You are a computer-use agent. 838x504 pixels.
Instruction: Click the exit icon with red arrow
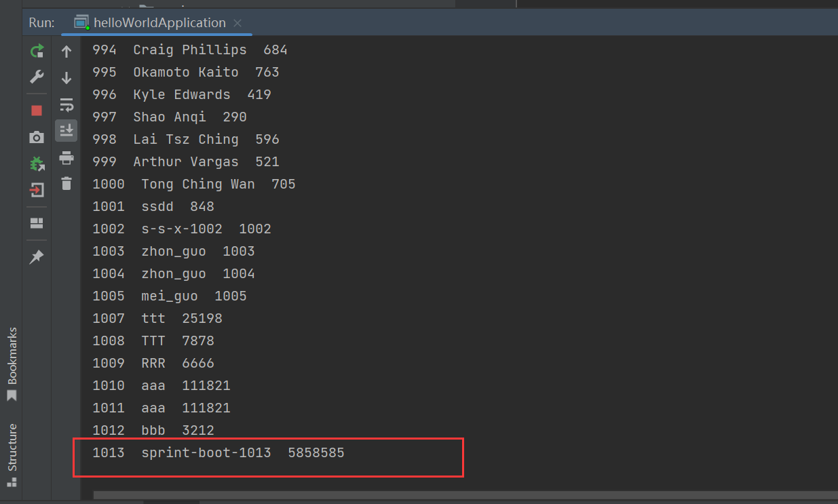37,190
